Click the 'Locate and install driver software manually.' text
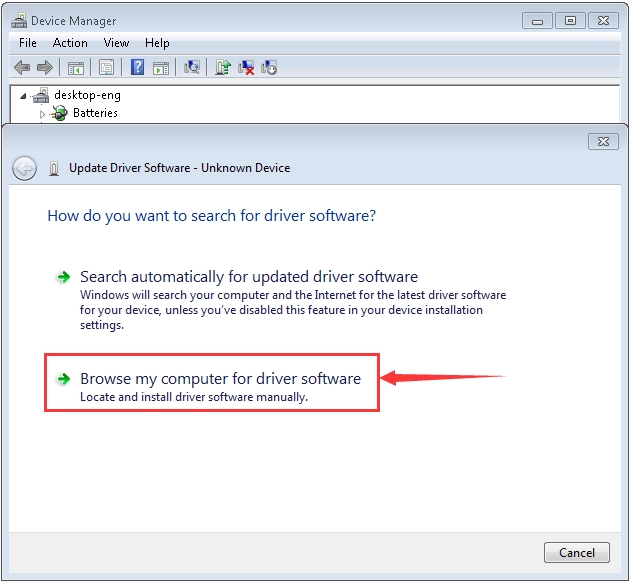This screenshot has width=631, height=584. 194,397
